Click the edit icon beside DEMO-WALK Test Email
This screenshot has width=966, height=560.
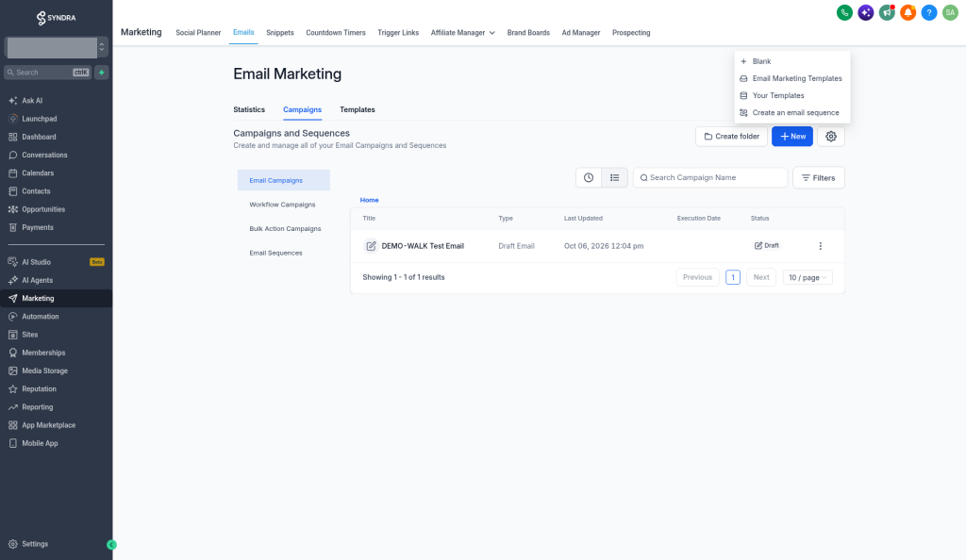371,246
